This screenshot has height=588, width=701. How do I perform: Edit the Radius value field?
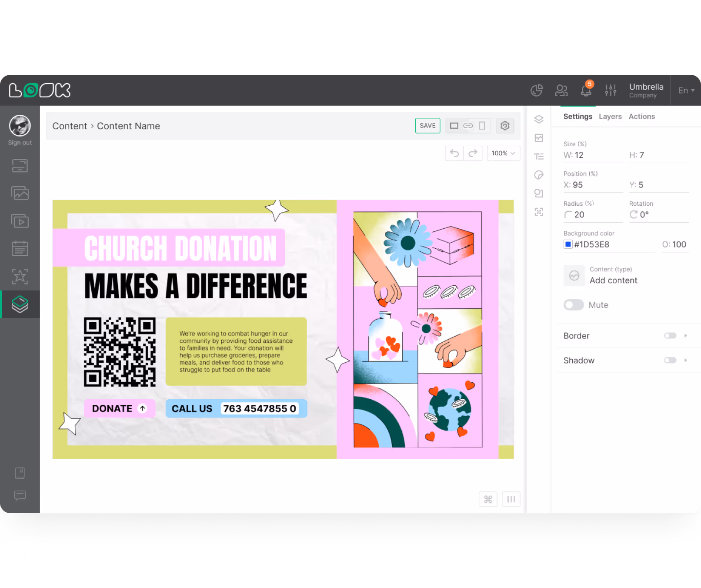(x=593, y=215)
